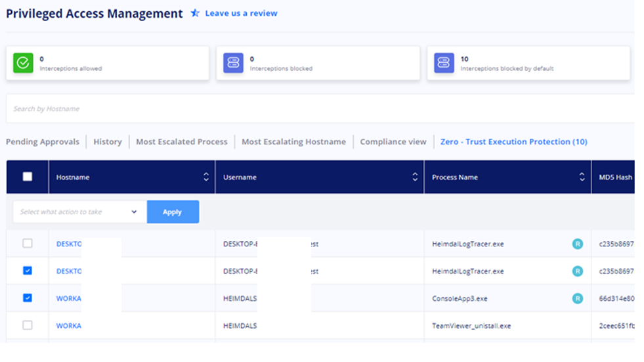Open the DESKTO hostname link in second row

click(x=68, y=271)
